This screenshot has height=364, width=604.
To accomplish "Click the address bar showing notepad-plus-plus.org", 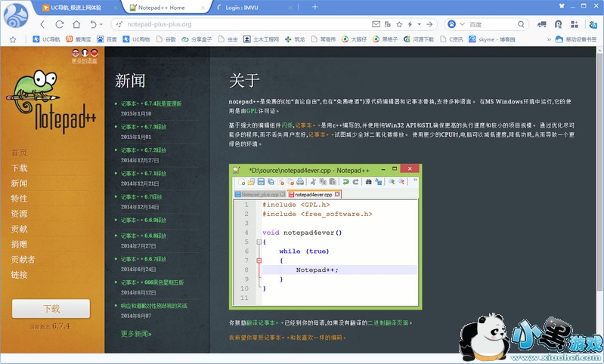I will coord(227,24).
